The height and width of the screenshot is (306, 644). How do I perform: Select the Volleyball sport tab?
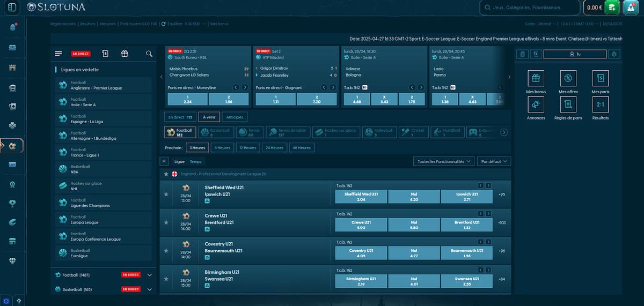point(378,132)
